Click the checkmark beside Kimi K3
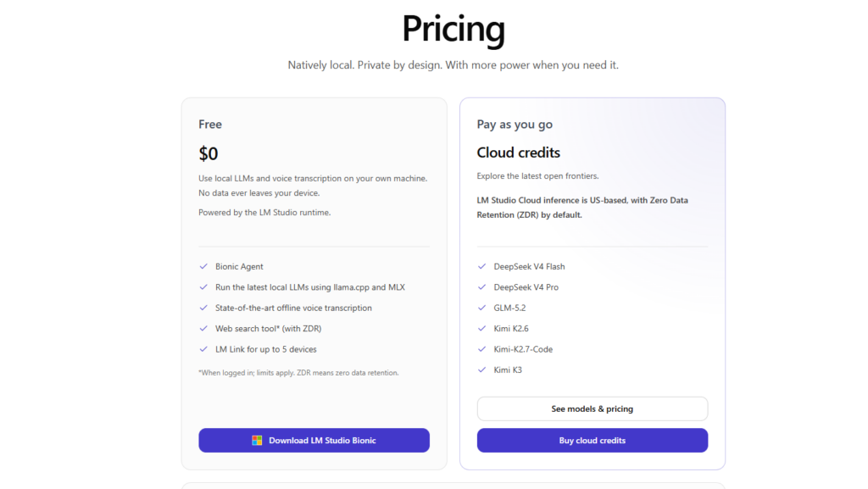Screen dimensions: 868x489 [481, 370]
